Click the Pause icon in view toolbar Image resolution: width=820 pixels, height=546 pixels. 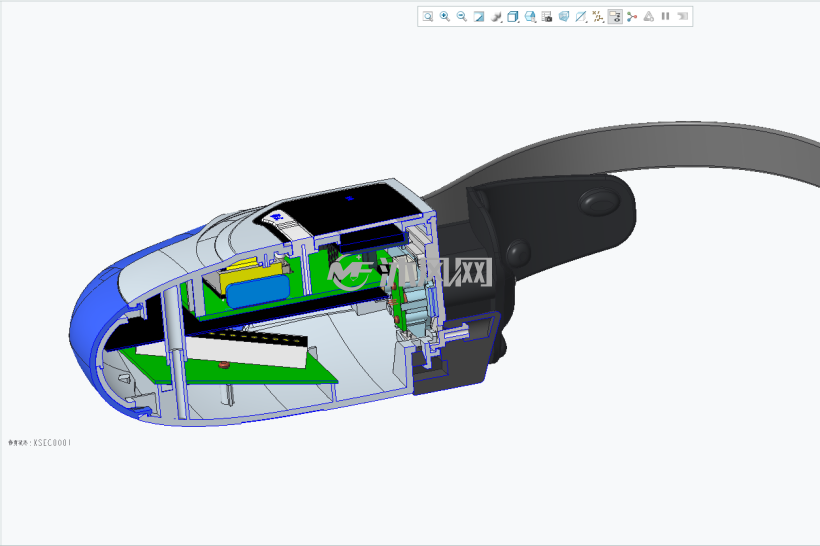click(x=665, y=17)
